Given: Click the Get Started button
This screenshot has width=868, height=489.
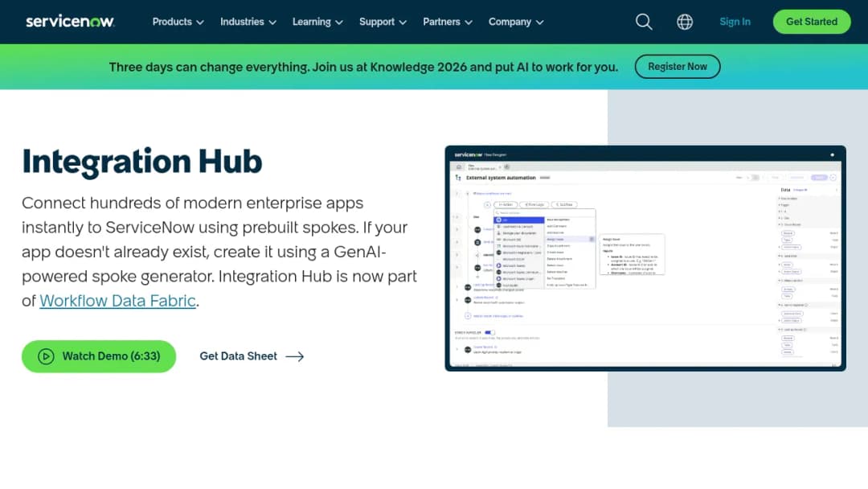Looking at the screenshot, I should coord(812,22).
